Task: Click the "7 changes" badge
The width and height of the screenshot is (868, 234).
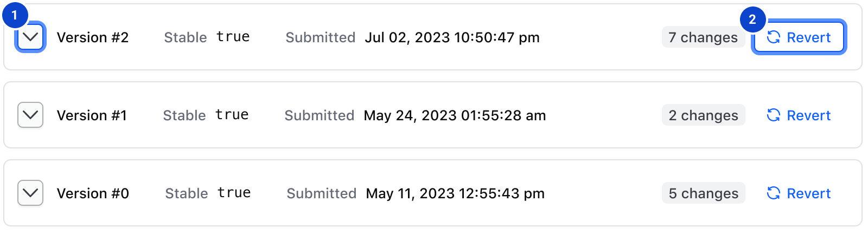Action: (x=703, y=37)
